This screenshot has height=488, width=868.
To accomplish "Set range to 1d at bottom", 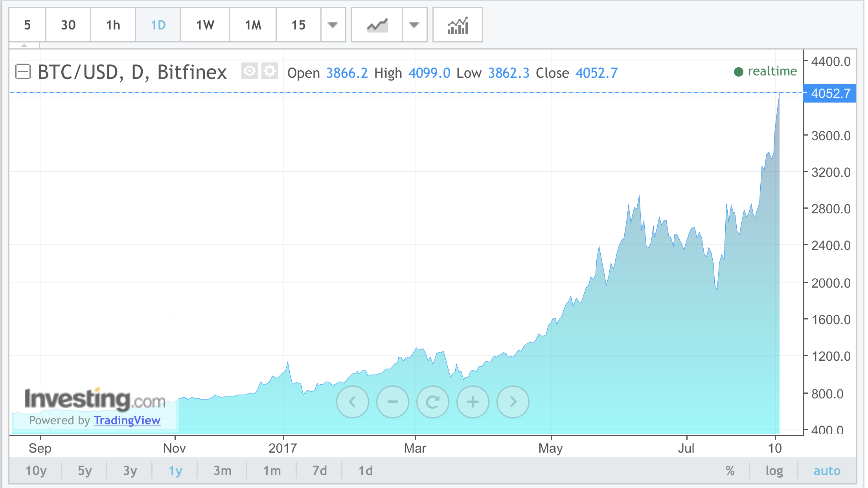I will 366,470.
